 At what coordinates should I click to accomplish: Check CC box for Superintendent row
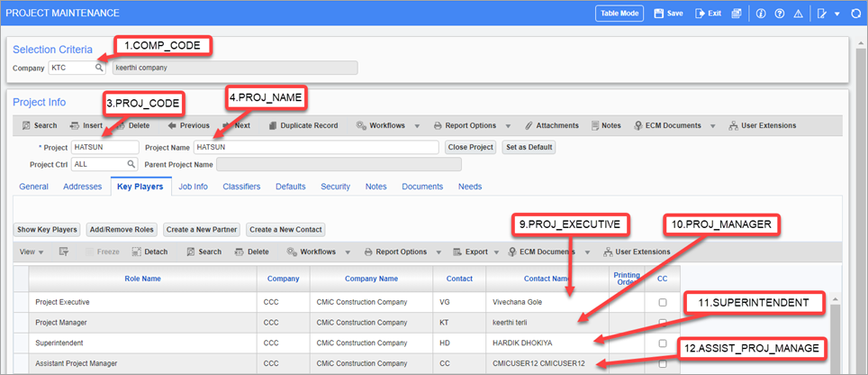(662, 343)
